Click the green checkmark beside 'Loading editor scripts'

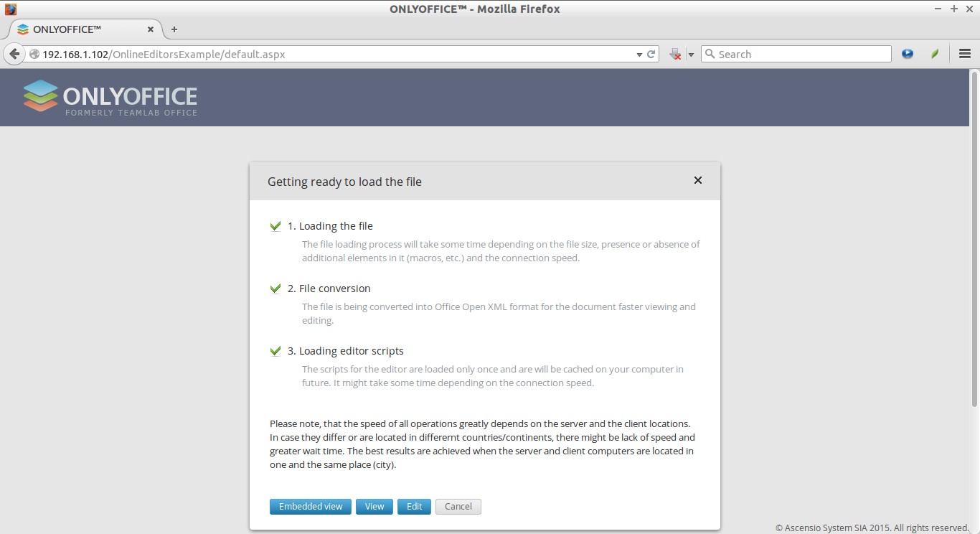point(275,351)
